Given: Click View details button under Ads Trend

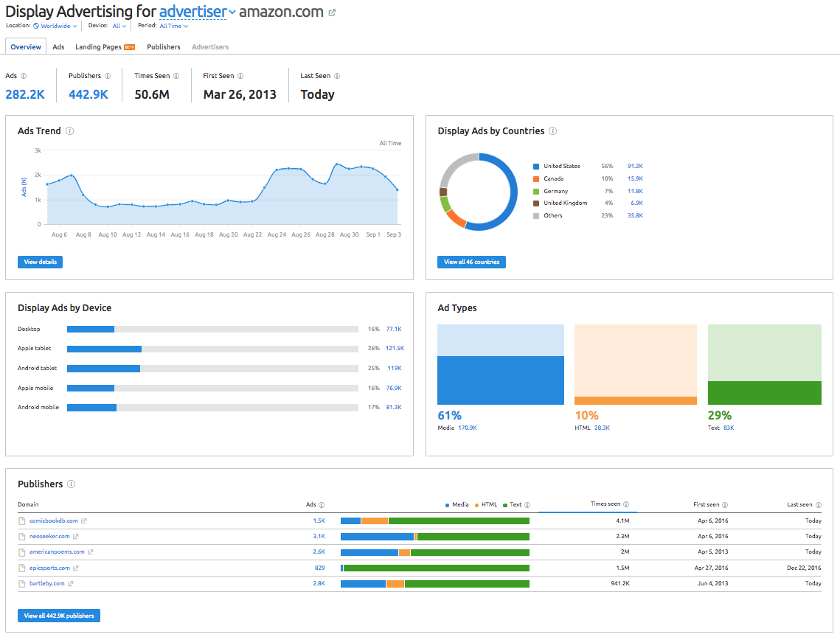Looking at the screenshot, I should [x=40, y=262].
